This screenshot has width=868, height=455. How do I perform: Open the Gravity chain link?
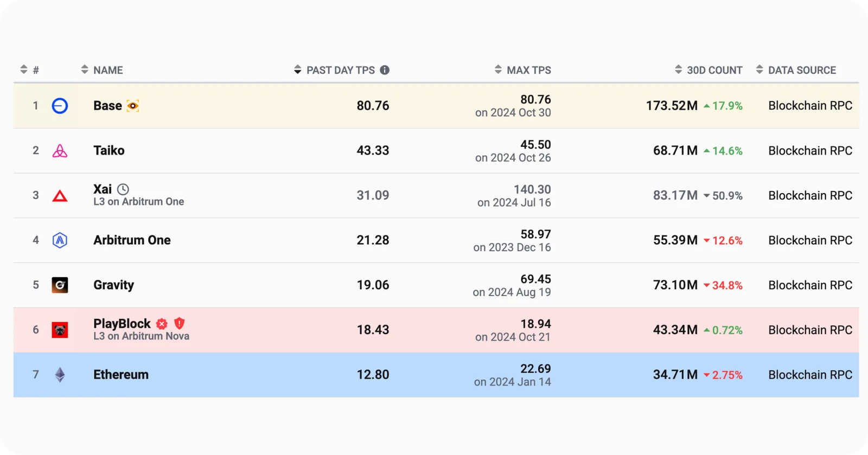coord(113,285)
